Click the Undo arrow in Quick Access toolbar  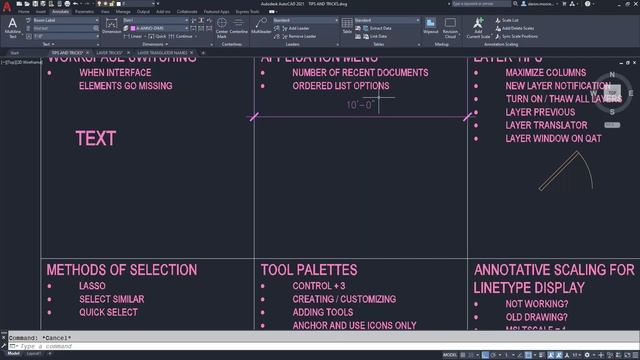tap(76, 4)
